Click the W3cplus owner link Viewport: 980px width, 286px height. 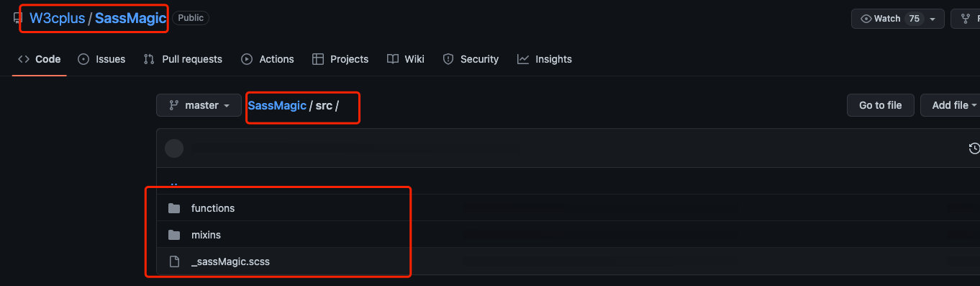coord(57,19)
